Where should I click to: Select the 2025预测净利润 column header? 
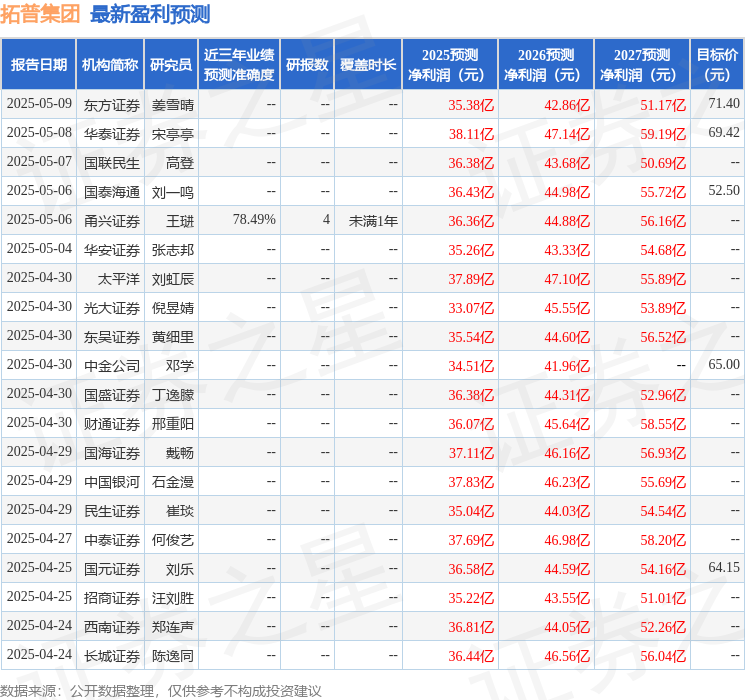[450, 65]
